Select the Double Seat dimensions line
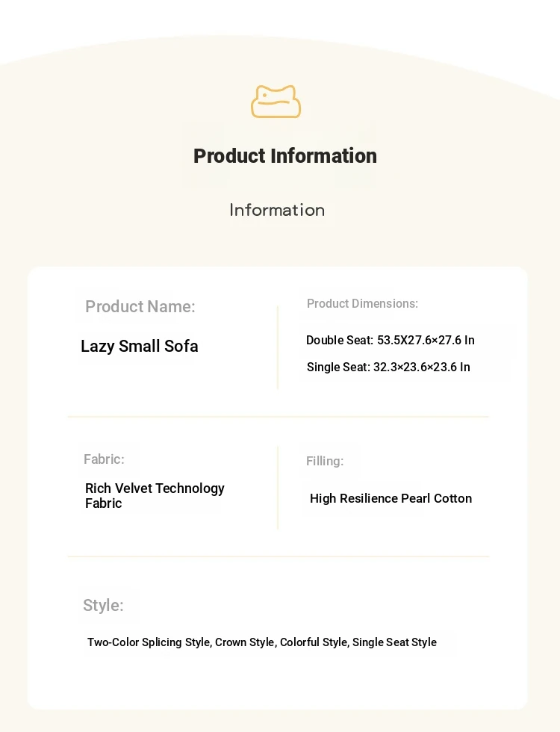 (x=390, y=340)
